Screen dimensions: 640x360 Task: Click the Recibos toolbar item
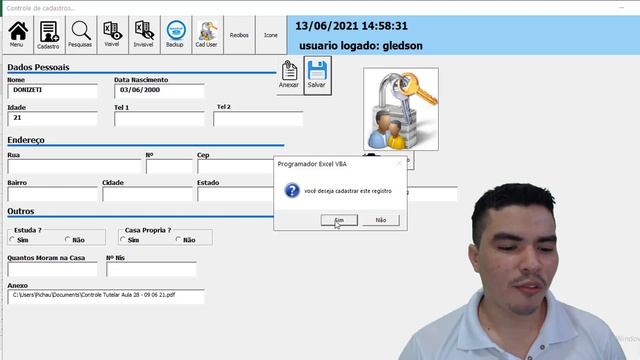coord(239,35)
